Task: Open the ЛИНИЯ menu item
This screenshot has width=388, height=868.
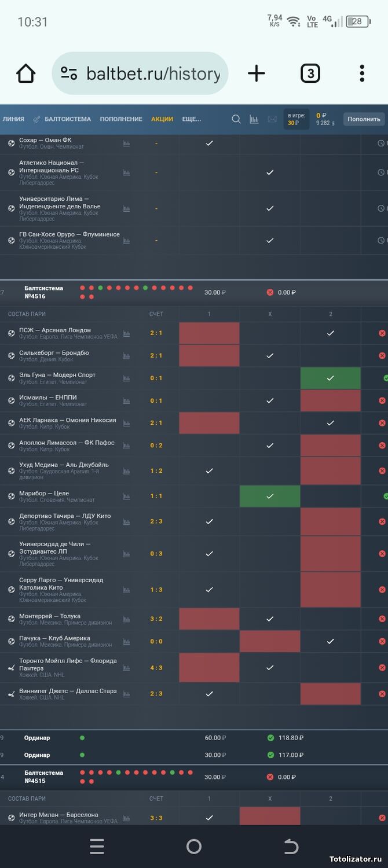Action: 13,119
